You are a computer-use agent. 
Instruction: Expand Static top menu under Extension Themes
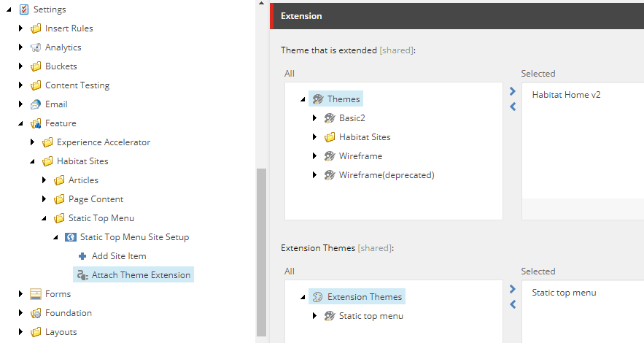[314, 316]
